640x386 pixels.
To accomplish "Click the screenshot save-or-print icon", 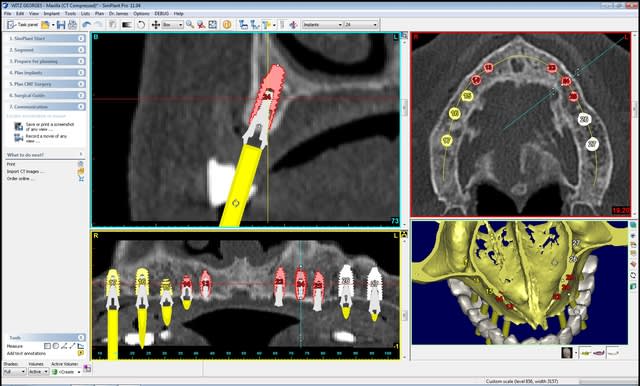I will click(18, 126).
